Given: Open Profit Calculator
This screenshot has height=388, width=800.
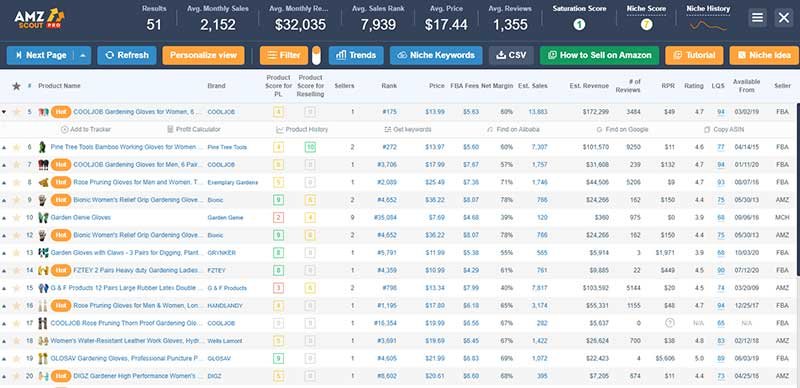Looking at the screenshot, I should click(194, 130).
